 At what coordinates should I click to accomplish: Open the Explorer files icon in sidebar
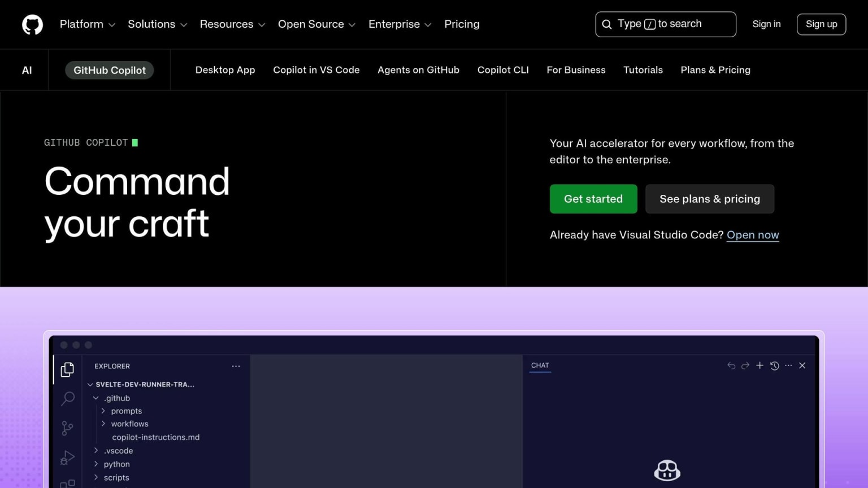click(x=67, y=369)
